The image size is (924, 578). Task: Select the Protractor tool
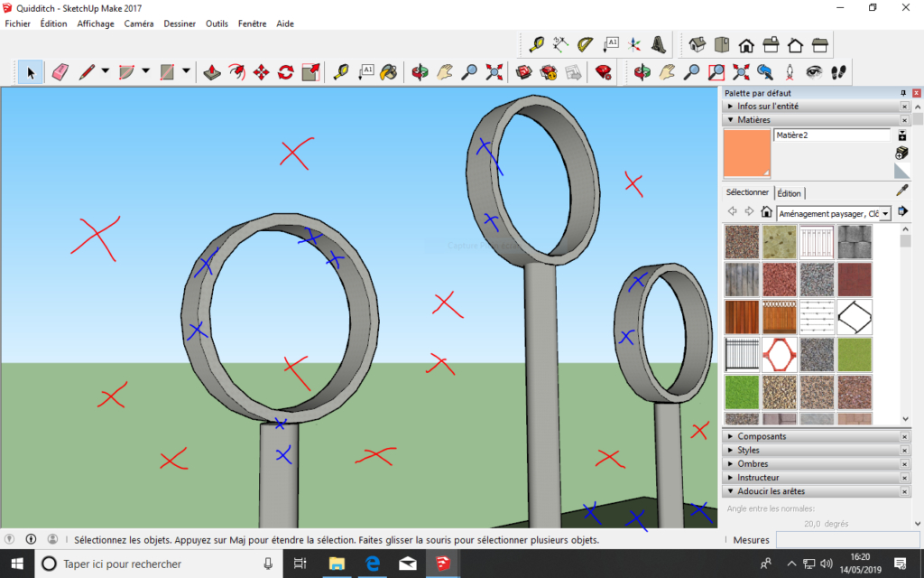coord(586,43)
